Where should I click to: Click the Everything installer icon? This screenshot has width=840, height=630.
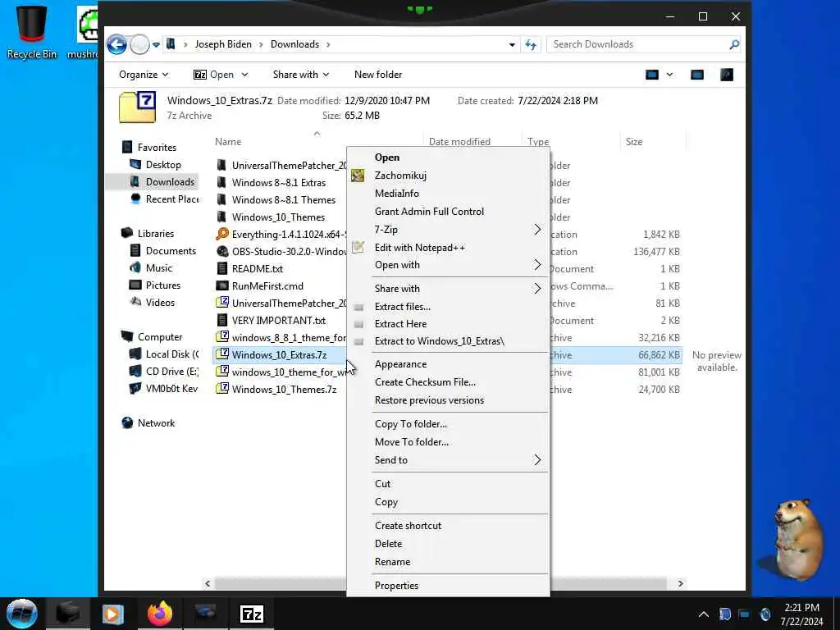(x=221, y=234)
